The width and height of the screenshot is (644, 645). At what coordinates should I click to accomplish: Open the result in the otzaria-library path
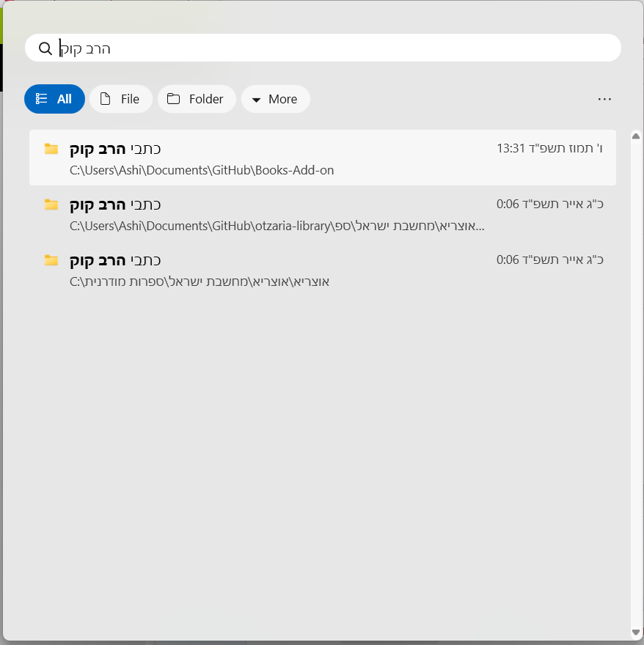coord(323,213)
